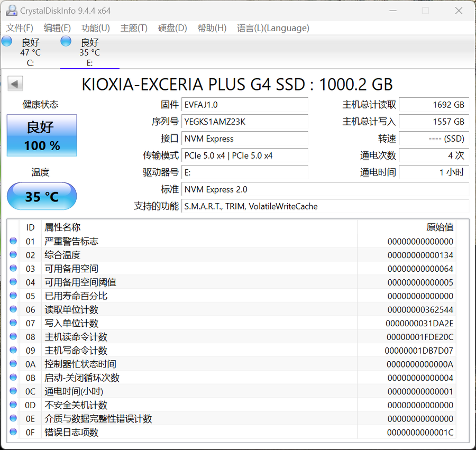This screenshot has width=476, height=450.
Task: Open the 文件(F) menu
Action: pos(20,28)
